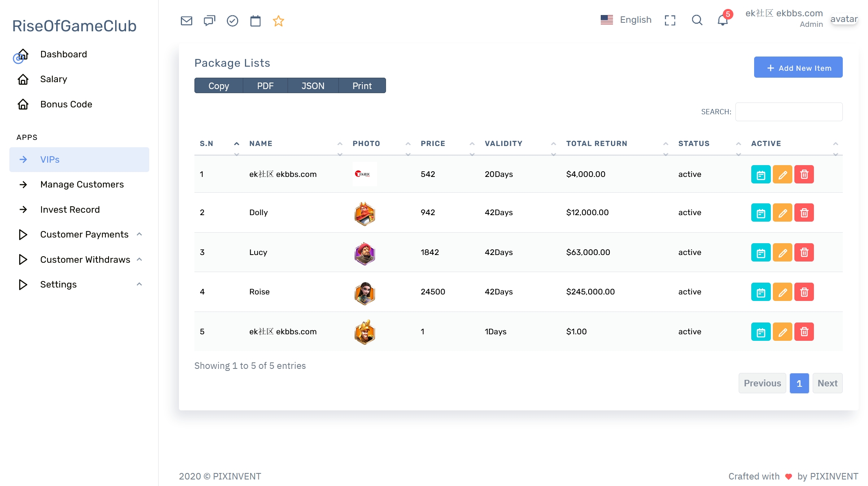Select VIPs in the sidebar
Image resolution: width=868 pixels, height=486 pixels.
coord(79,160)
